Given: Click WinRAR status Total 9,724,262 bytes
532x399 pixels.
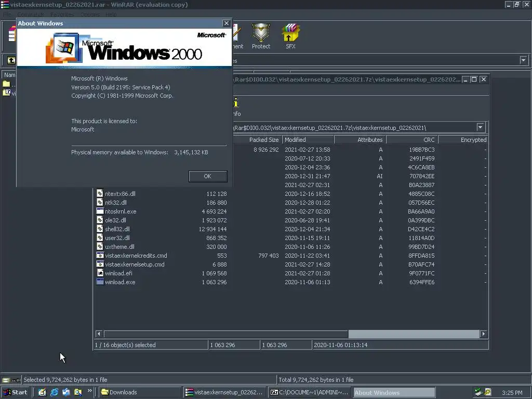Looking at the screenshot, I should coord(316,380).
